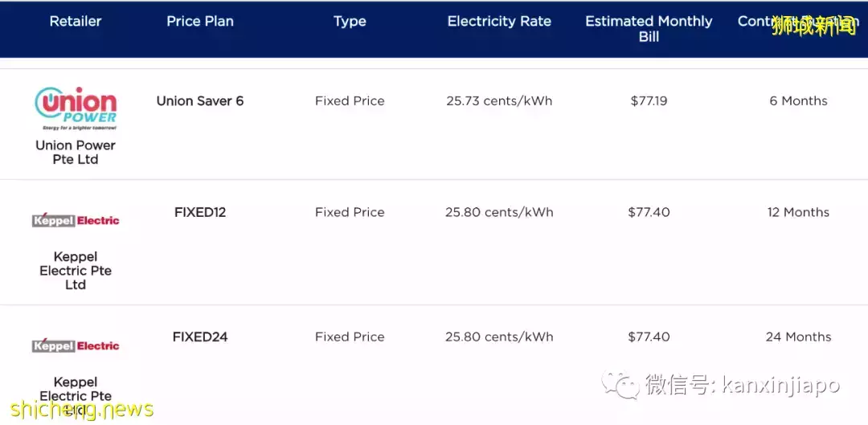Sort by the Price Plan column header
The height and width of the screenshot is (425, 868).
(x=200, y=22)
